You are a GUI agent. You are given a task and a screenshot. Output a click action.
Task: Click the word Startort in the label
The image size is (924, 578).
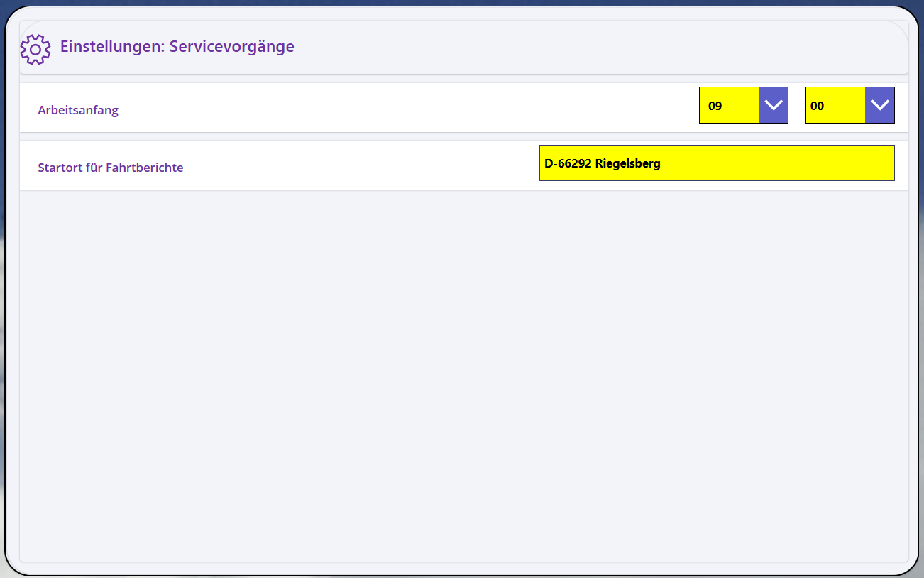coord(59,168)
